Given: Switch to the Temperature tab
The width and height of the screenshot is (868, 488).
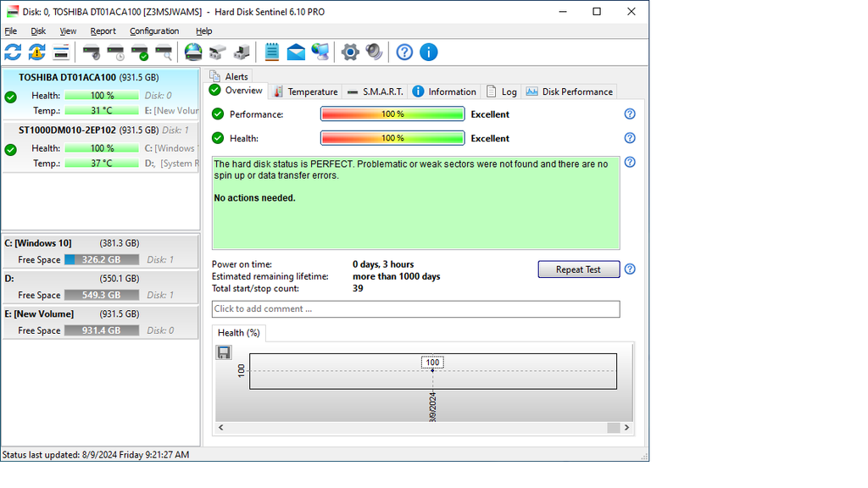Looking at the screenshot, I should [305, 91].
